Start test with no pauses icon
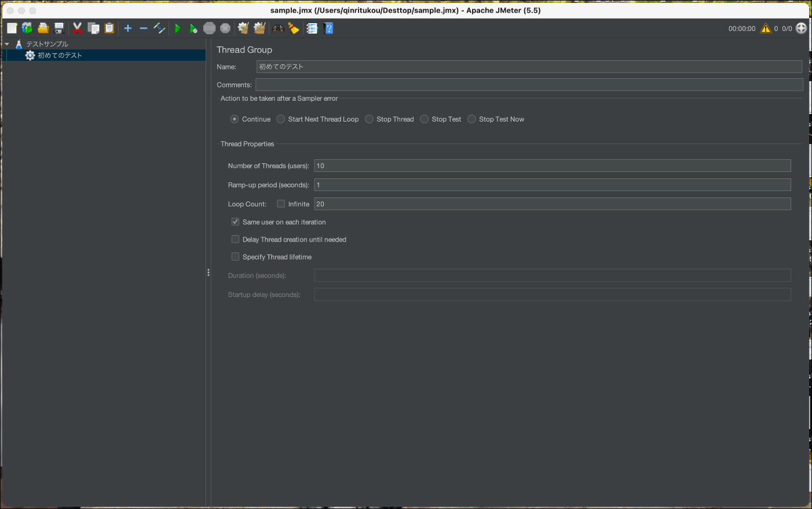The height and width of the screenshot is (509, 812). [193, 28]
